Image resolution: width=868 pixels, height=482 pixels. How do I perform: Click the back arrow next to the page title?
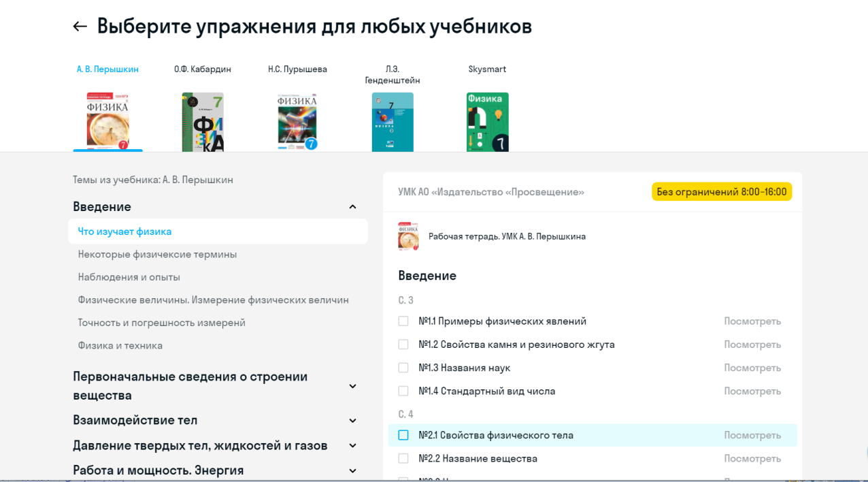click(x=80, y=27)
